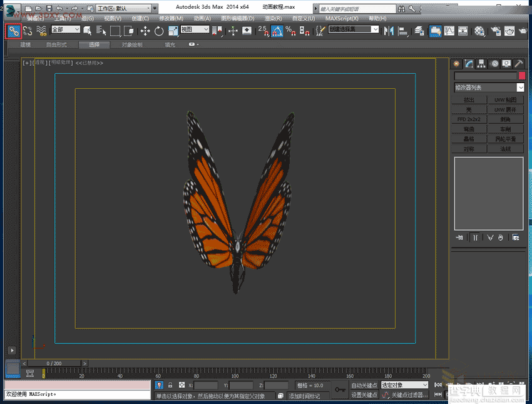Screen dimensions: 532x404
Task: Activate Bind to Space Warp tool
Action: click(x=41, y=31)
